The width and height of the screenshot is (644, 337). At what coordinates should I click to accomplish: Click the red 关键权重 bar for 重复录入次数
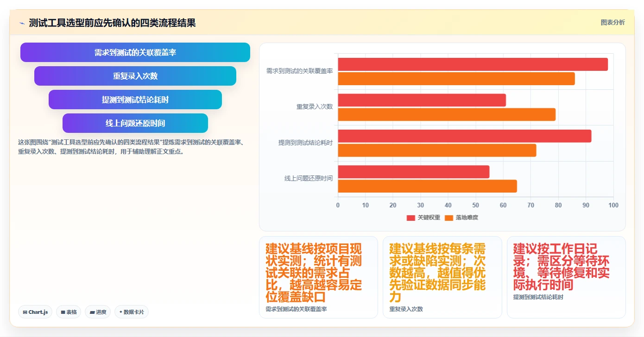pyautogui.click(x=422, y=100)
